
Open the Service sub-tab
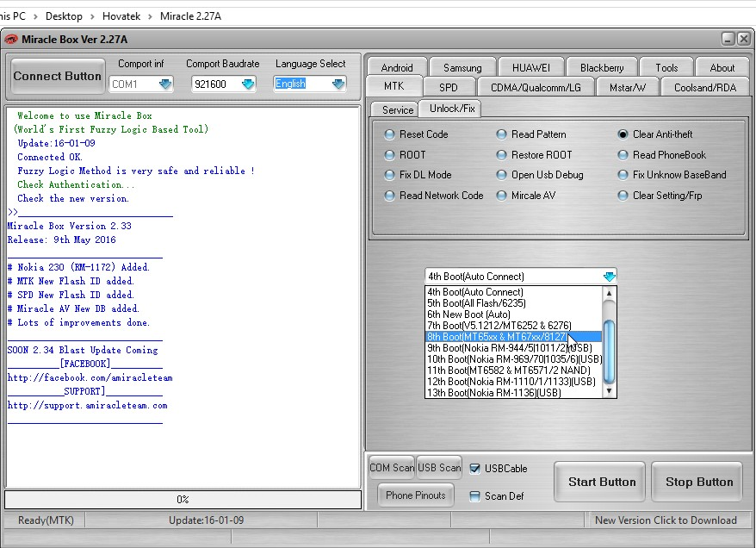point(397,110)
